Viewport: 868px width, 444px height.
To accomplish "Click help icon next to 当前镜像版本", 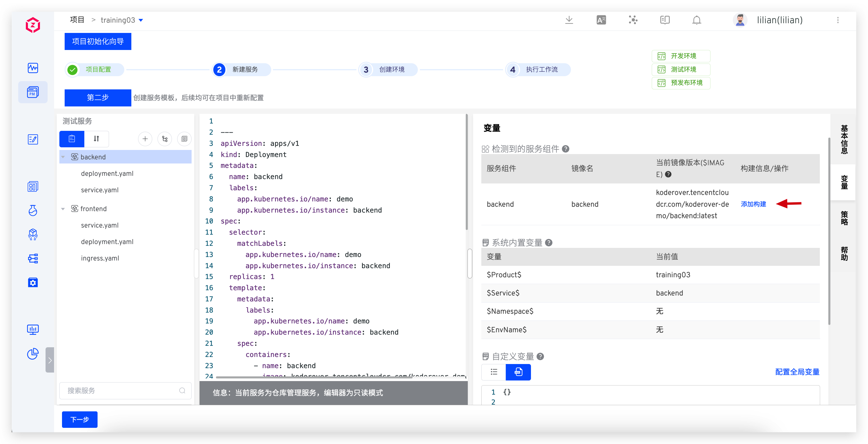I will click(x=668, y=174).
